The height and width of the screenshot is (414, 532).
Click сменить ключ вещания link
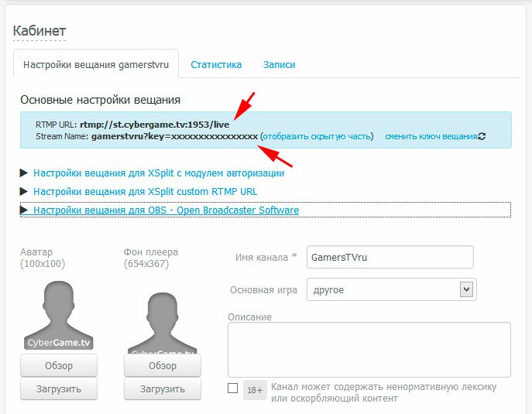pyautogui.click(x=431, y=136)
